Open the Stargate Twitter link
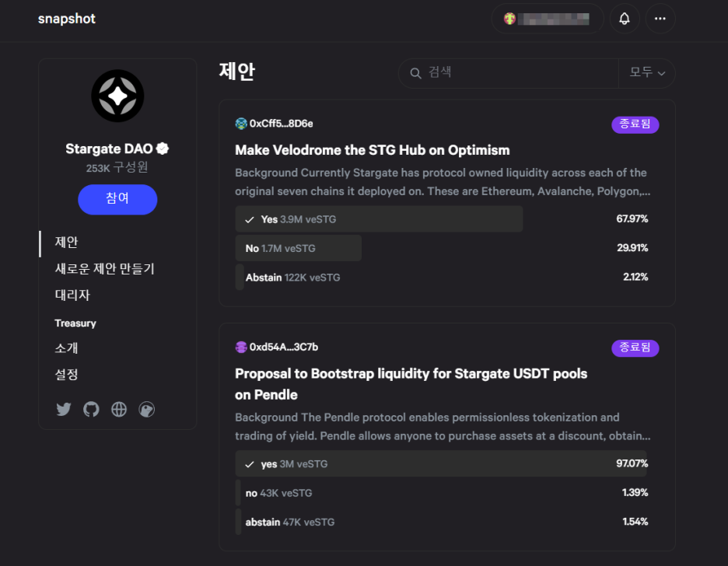The height and width of the screenshot is (566, 728). (64, 409)
